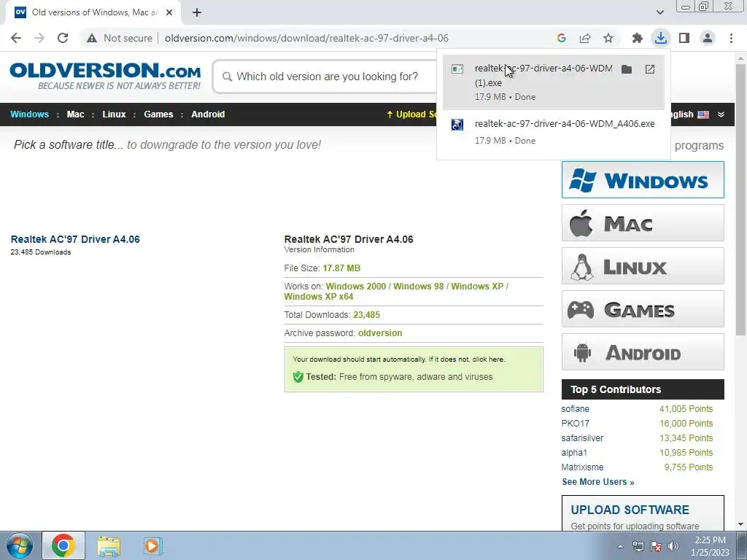Click the Chrome taskbar icon
The image size is (747, 560).
click(x=63, y=545)
